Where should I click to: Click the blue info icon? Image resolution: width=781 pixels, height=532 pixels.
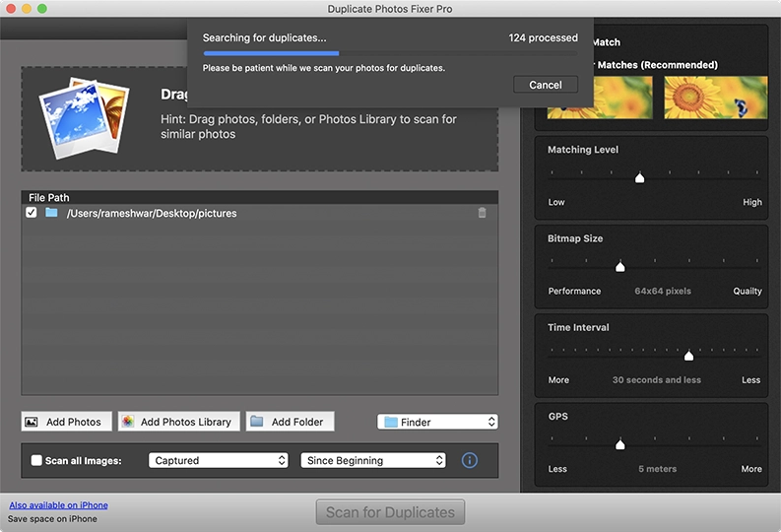pos(469,460)
